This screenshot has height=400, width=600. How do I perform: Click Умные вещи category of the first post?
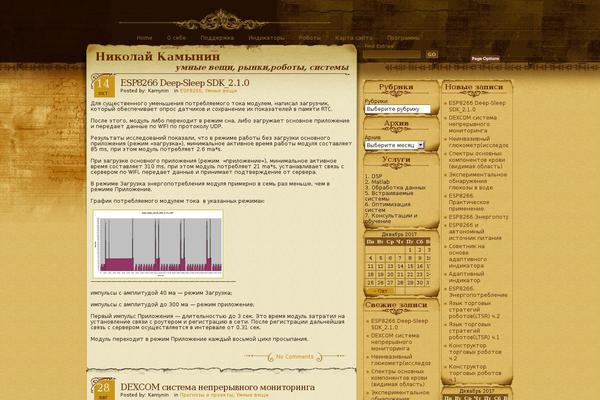(221, 91)
